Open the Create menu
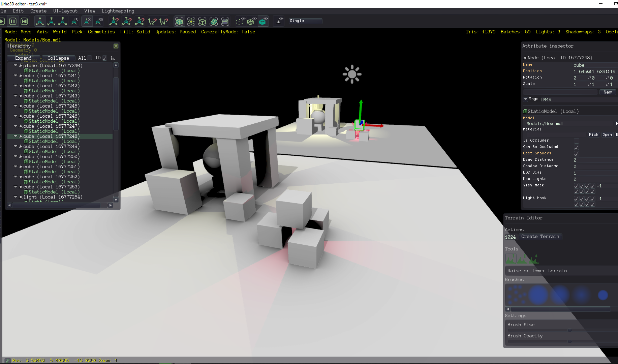 pyautogui.click(x=38, y=11)
